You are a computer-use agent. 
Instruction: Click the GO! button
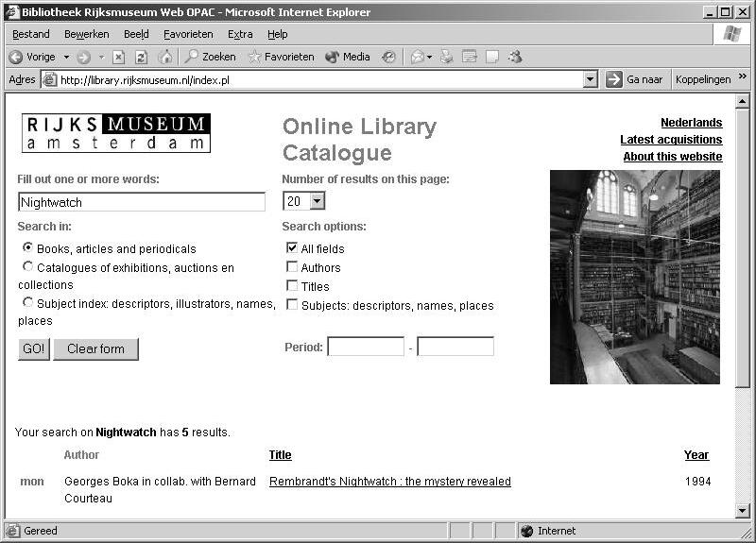pos(34,348)
